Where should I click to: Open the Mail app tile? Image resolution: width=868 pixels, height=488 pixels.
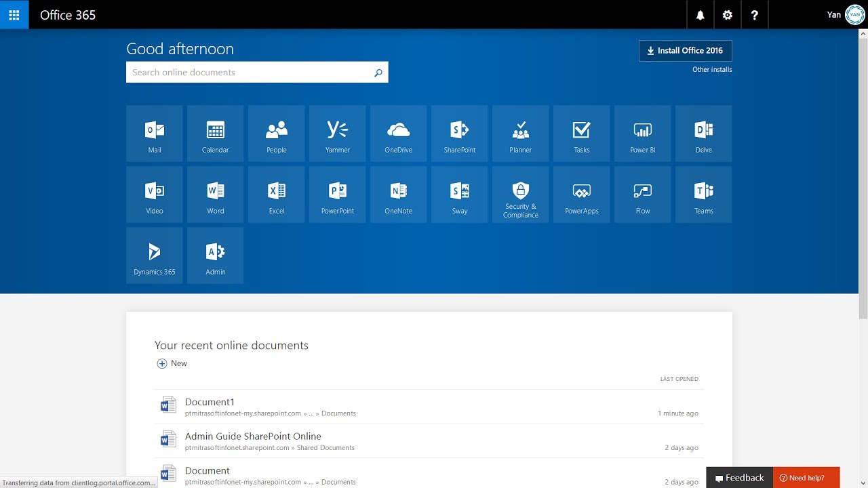(155, 134)
